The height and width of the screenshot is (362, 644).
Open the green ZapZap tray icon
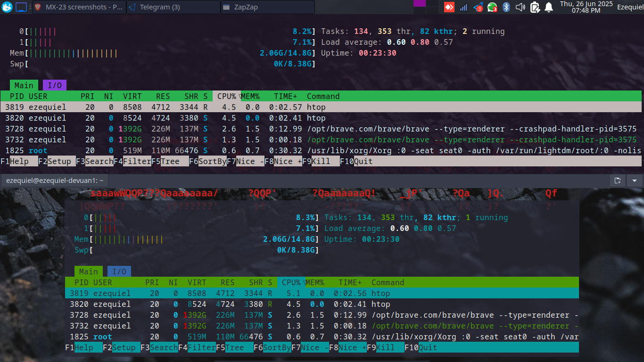[492, 7]
